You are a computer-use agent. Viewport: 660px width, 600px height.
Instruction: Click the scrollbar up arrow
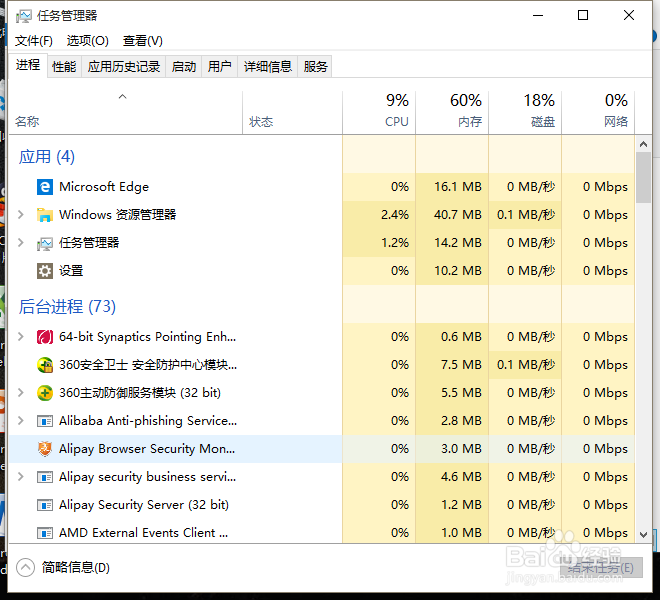pyautogui.click(x=643, y=144)
